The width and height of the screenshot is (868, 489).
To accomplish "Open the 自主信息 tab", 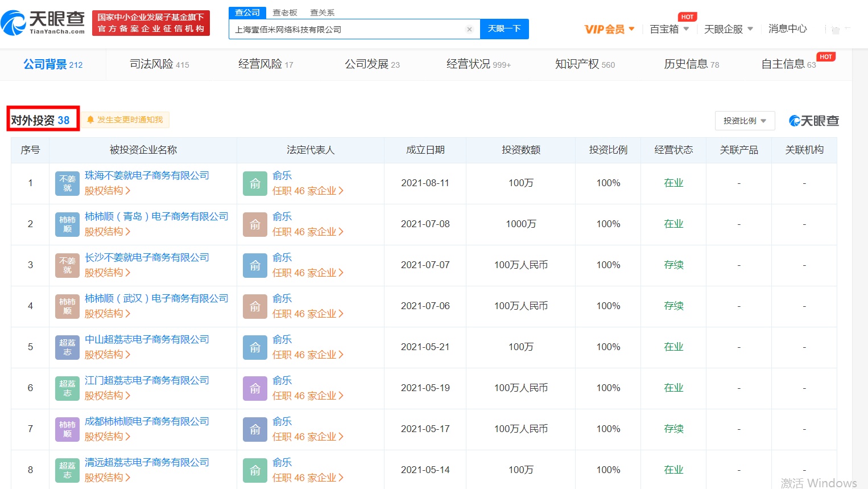I will coord(788,64).
